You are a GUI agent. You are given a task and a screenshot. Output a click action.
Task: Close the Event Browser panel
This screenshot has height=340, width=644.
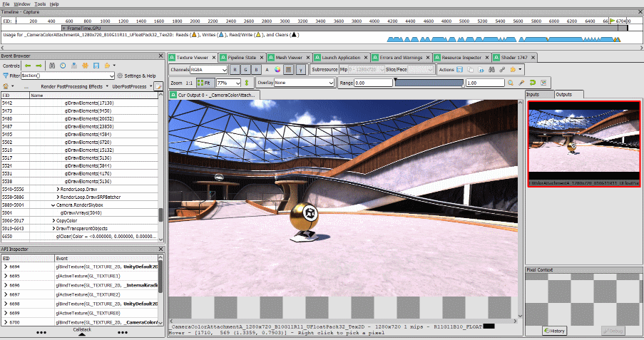pos(160,56)
